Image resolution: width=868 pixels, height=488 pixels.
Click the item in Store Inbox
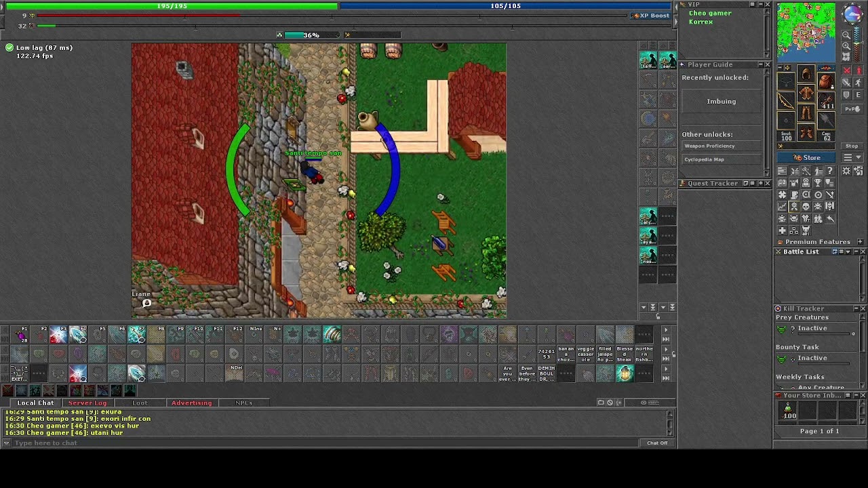tap(788, 410)
